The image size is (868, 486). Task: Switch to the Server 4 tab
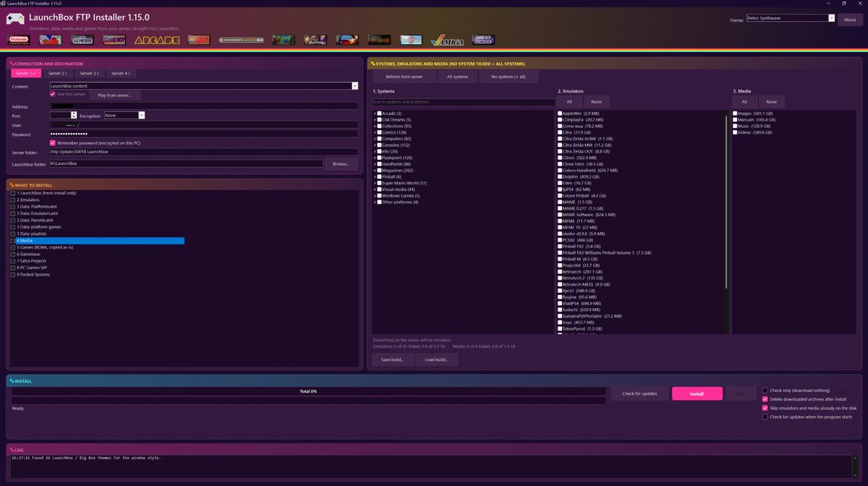(120, 73)
